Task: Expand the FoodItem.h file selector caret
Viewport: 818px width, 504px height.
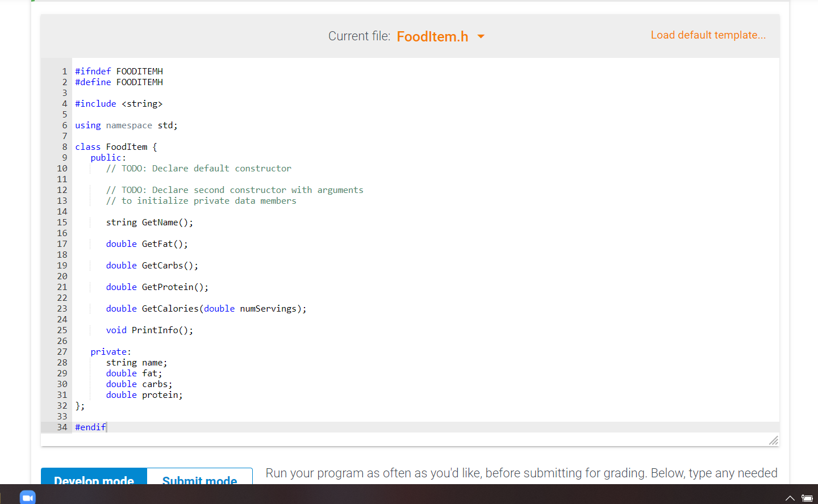Action: point(481,36)
